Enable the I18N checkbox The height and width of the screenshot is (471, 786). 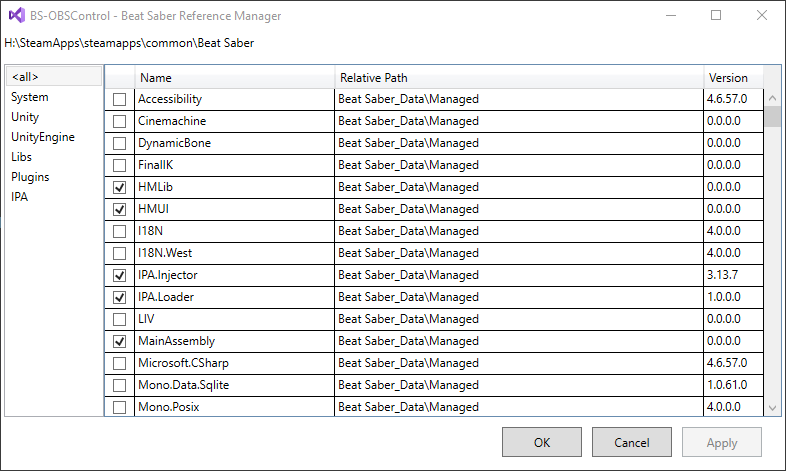pos(119,231)
